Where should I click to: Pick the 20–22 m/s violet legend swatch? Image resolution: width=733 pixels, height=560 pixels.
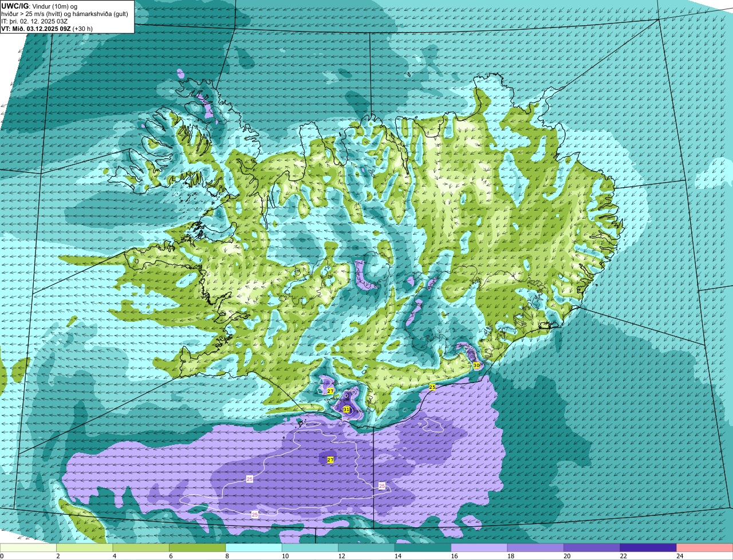coord(593,547)
